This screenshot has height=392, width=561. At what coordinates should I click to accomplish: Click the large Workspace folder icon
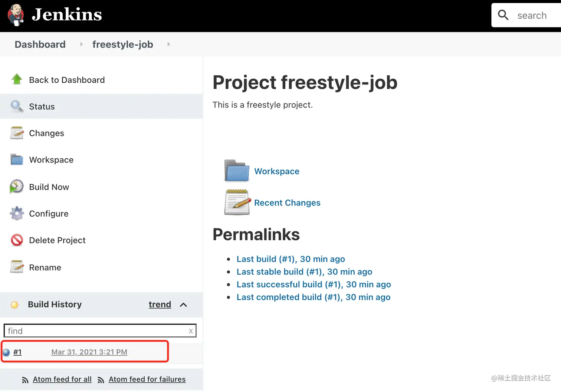(x=237, y=171)
